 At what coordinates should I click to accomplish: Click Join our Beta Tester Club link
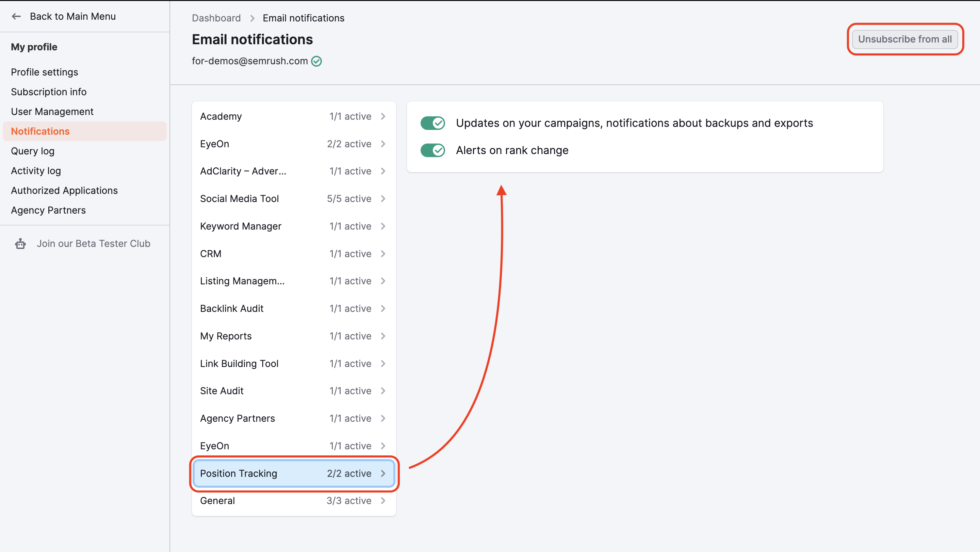[94, 244]
